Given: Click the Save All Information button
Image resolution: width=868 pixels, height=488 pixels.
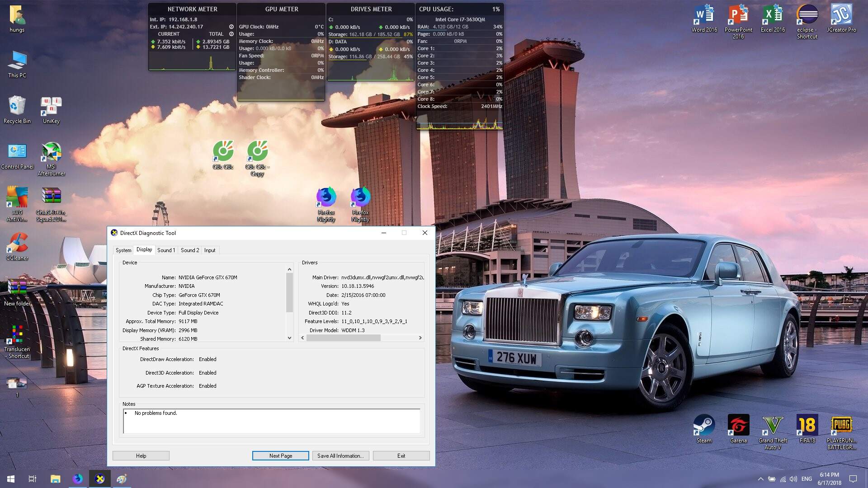Looking at the screenshot, I should pos(340,456).
